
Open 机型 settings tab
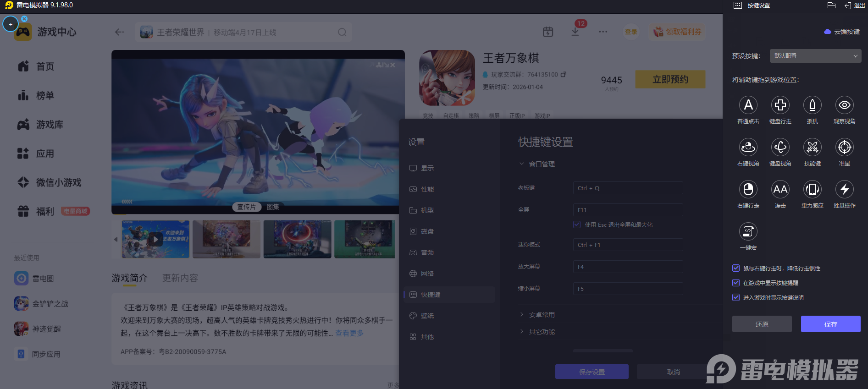pos(449,210)
